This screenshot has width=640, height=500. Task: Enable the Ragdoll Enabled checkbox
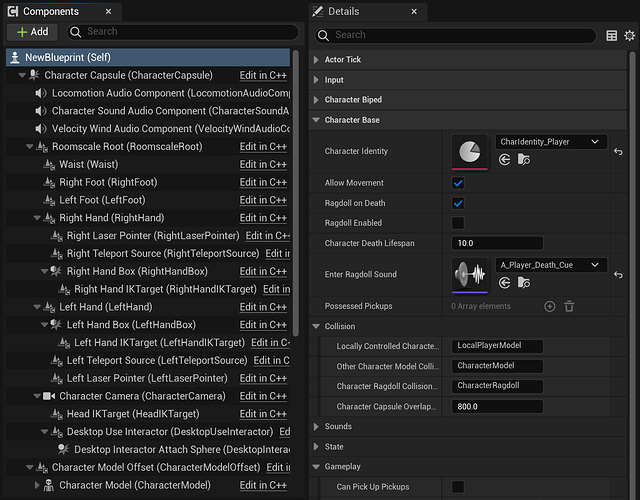(458, 222)
